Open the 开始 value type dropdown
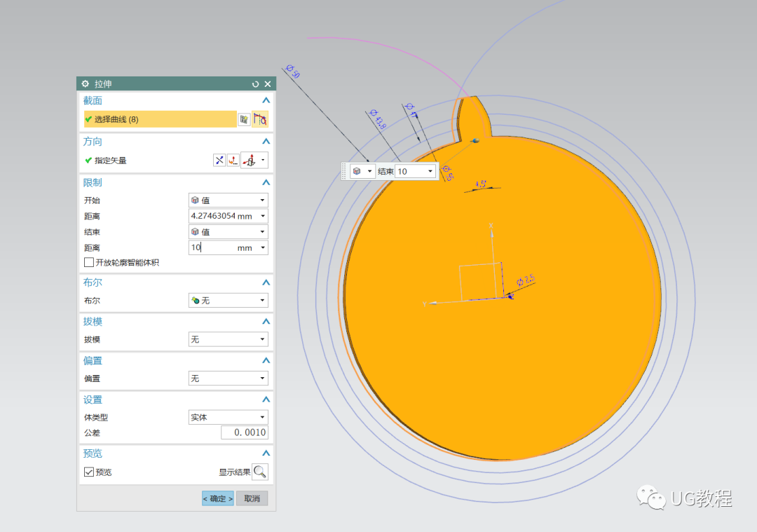This screenshot has width=757, height=532. point(228,200)
